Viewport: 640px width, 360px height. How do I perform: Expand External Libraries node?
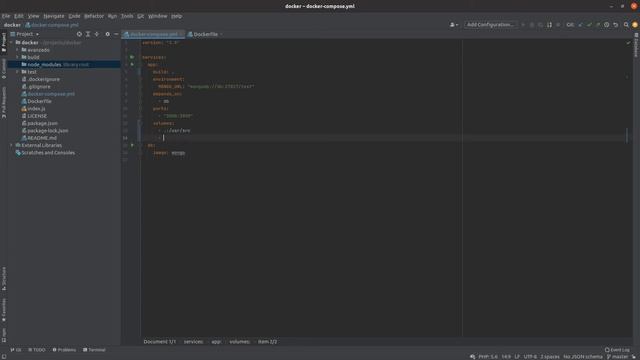[x=11, y=145]
